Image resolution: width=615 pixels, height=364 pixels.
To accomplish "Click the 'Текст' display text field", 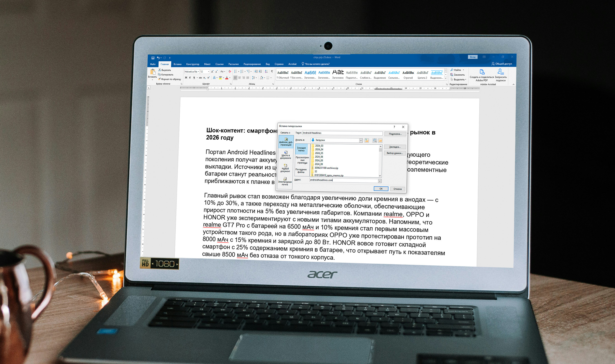I will pos(342,133).
